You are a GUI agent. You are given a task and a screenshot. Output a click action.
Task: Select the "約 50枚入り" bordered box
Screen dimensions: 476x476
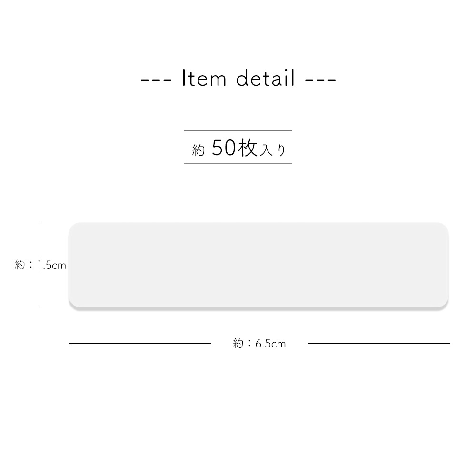tap(238, 147)
